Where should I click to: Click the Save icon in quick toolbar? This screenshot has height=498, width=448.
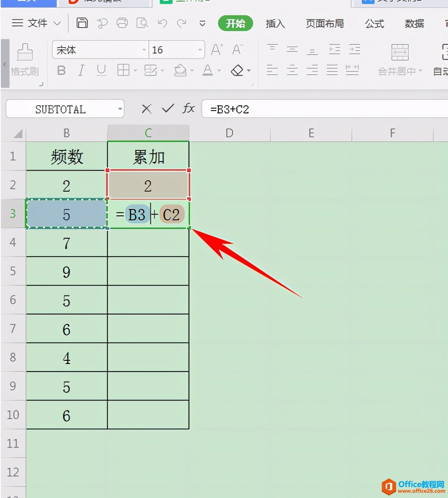pyautogui.click(x=82, y=23)
